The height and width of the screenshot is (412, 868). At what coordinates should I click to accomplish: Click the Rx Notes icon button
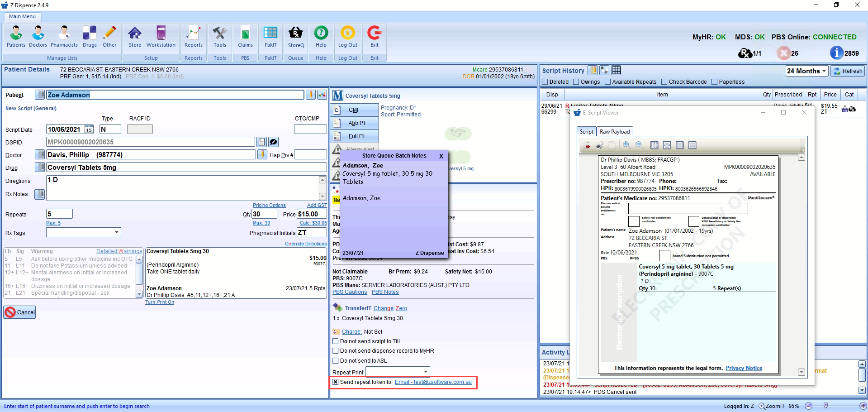click(x=40, y=194)
